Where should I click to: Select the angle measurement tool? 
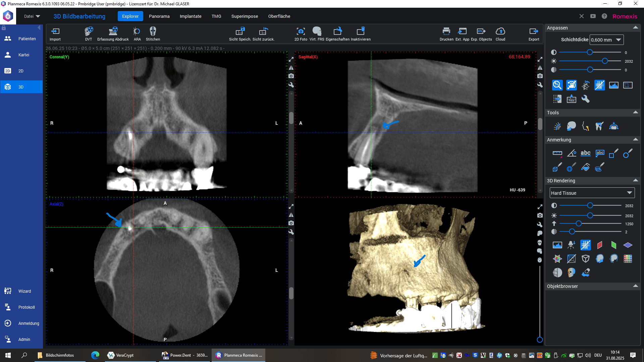pyautogui.click(x=572, y=154)
